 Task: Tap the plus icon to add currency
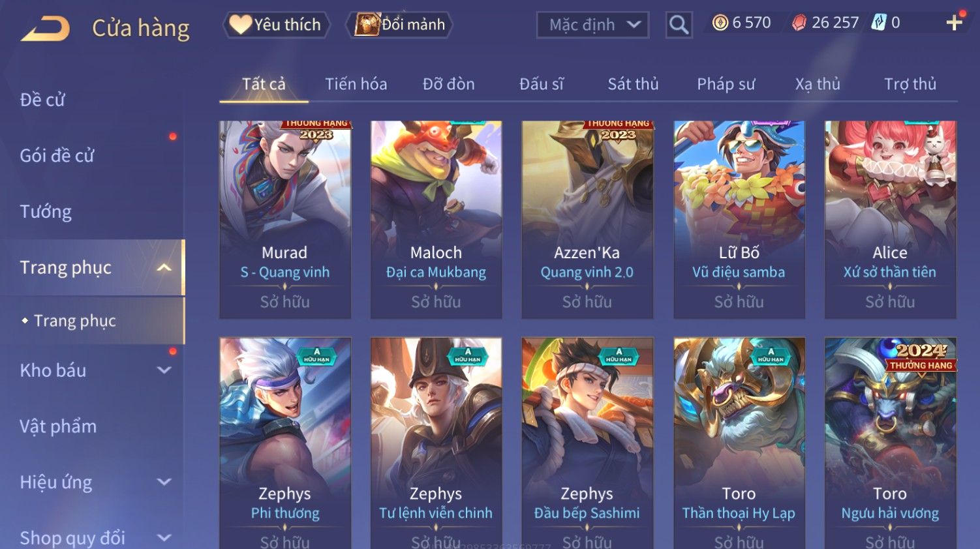tap(954, 23)
